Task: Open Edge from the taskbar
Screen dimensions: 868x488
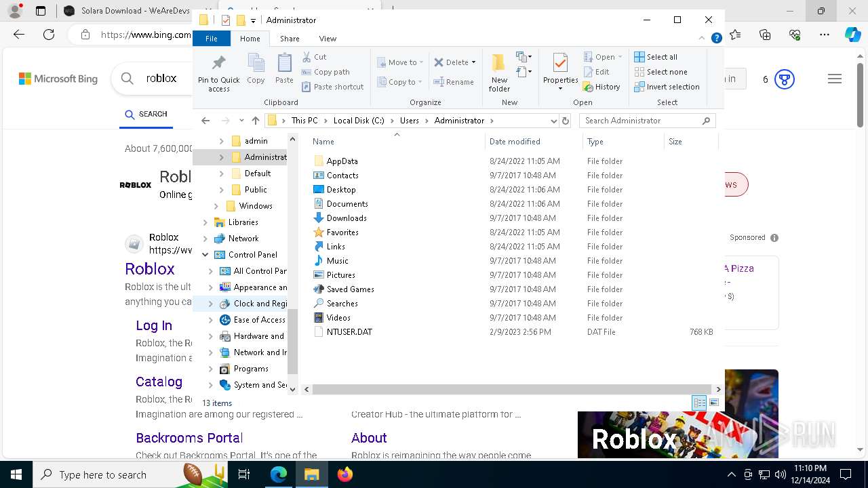Action: click(x=279, y=474)
